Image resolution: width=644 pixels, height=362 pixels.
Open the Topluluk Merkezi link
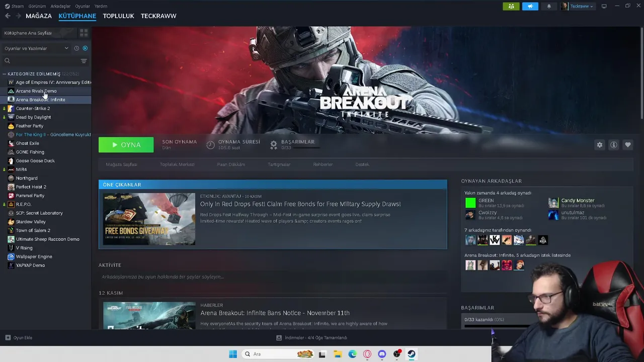(177, 164)
